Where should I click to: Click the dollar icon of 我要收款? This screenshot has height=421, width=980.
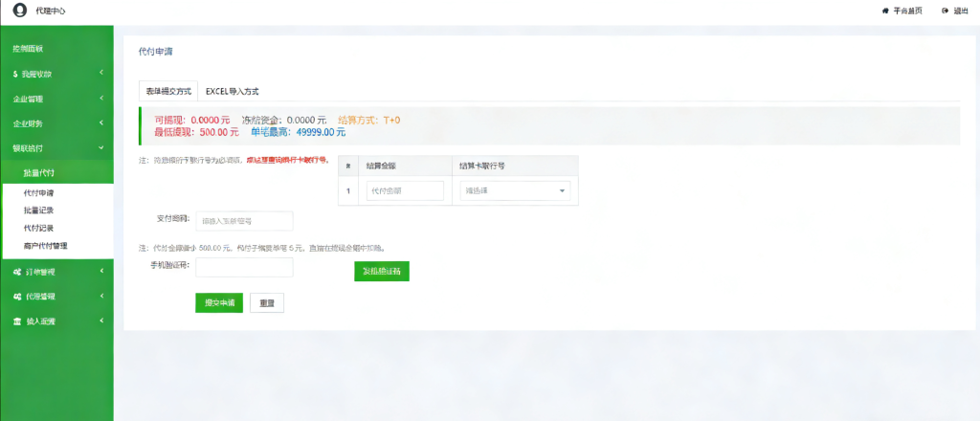pyautogui.click(x=15, y=74)
